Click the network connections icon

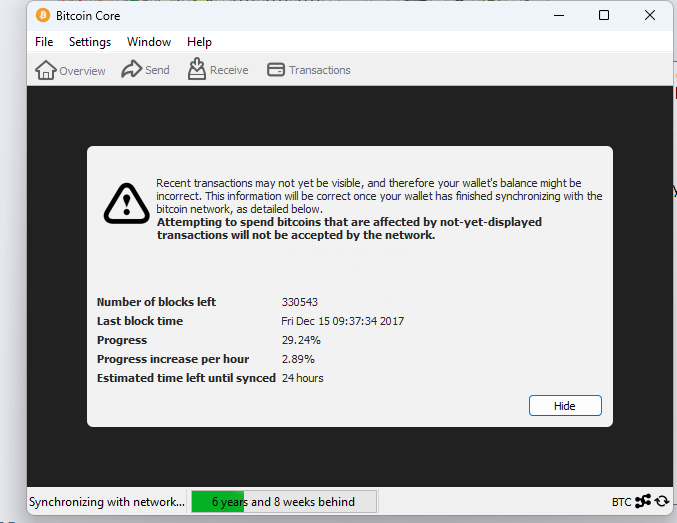click(x=643, y=501)
